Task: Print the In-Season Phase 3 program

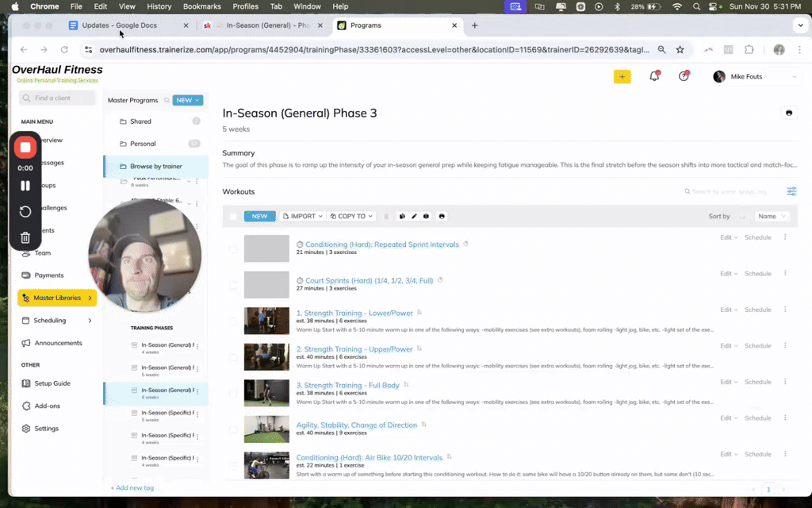Action: pos(789,113)
